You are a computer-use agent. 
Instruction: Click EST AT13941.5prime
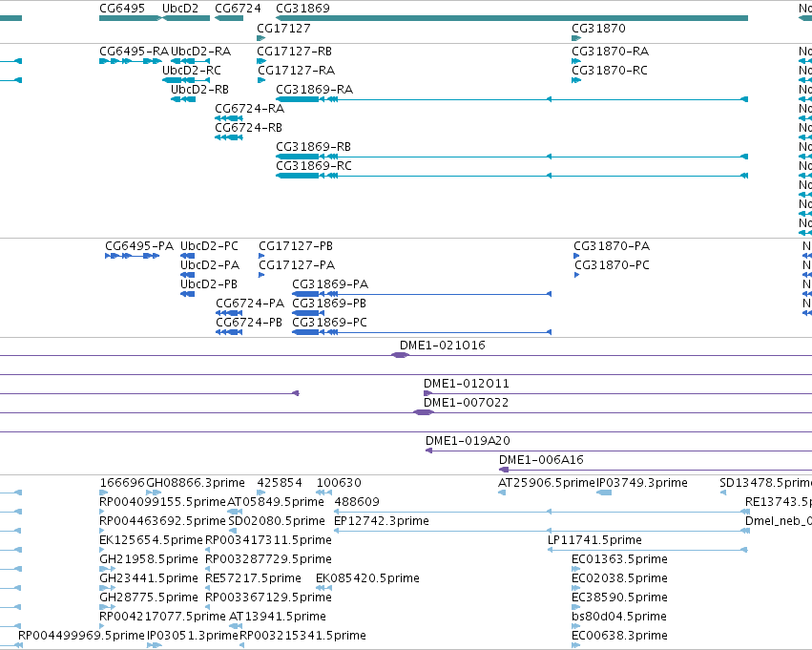278,617
